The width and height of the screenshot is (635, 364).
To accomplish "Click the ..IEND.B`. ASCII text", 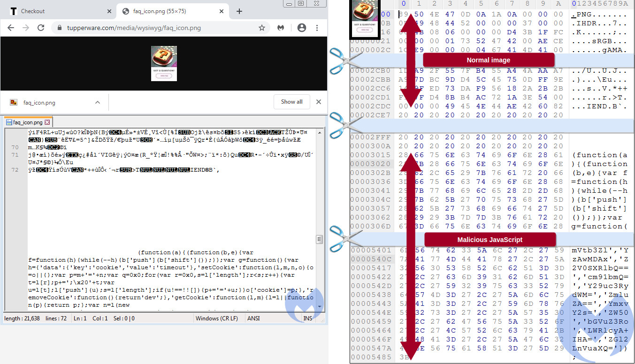I will [599, 106].
